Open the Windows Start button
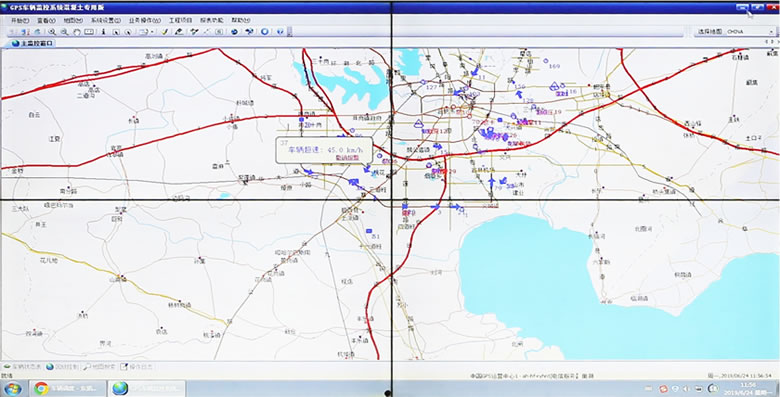This screenshot has width=780, height=397. click(13, 389)
